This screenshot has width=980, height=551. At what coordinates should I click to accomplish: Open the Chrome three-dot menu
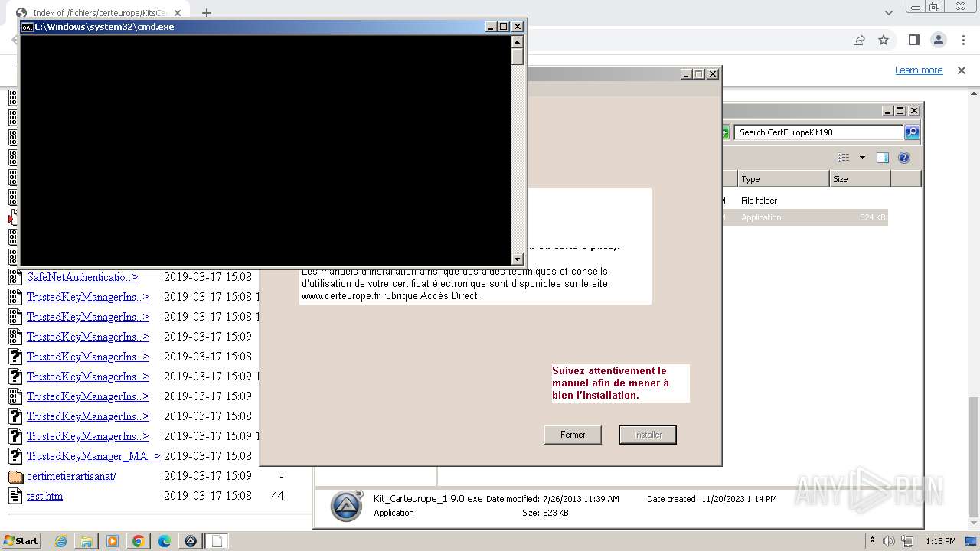coord(963,40)
